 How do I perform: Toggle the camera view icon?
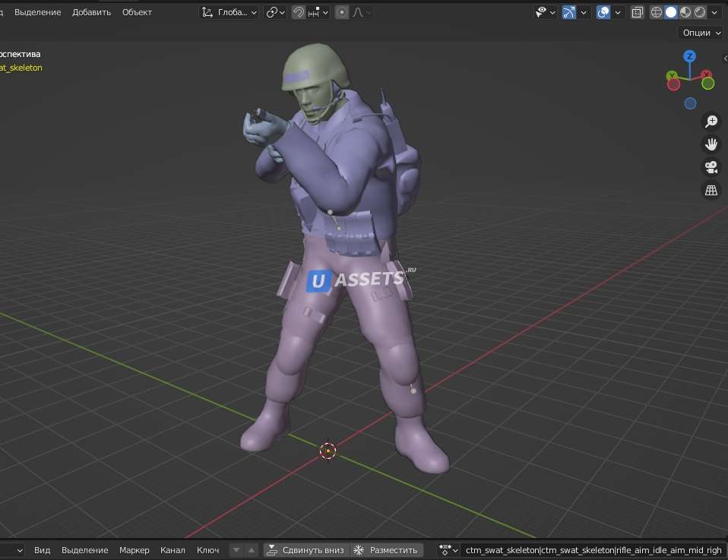pyautogui.click(x=711, y=167)
